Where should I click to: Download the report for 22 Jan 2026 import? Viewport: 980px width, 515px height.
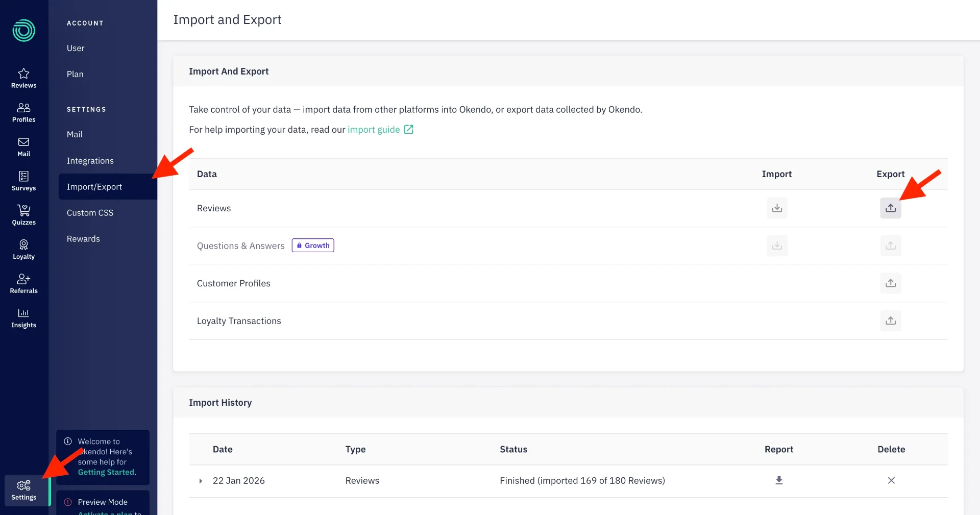pyautogui.click(x=779, y=480)
